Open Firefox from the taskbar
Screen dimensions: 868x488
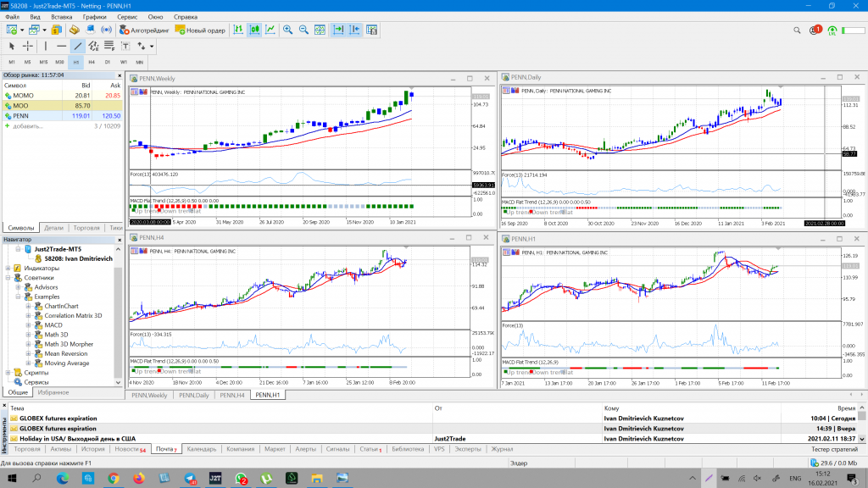click(139, 478)
